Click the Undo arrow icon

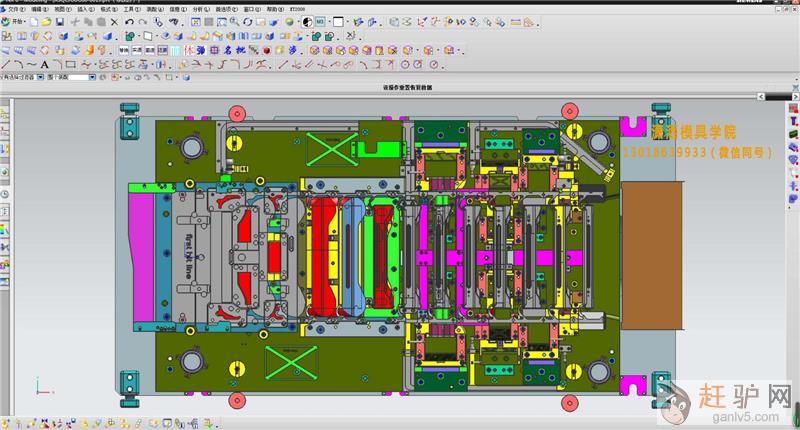(x=128, y=21)
